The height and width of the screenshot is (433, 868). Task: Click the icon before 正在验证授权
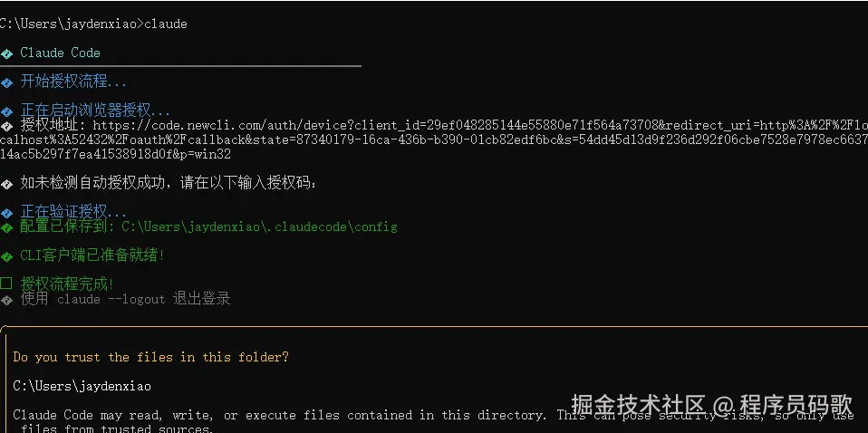7,213
